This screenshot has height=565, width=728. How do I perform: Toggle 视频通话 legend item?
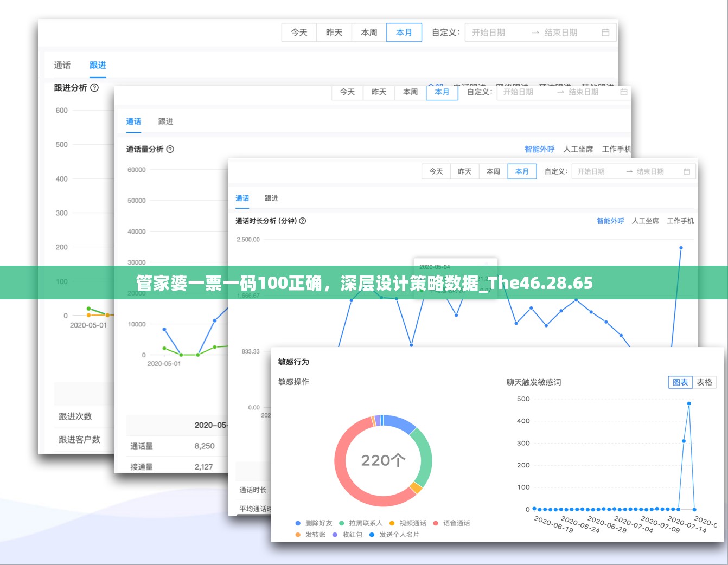408,523
